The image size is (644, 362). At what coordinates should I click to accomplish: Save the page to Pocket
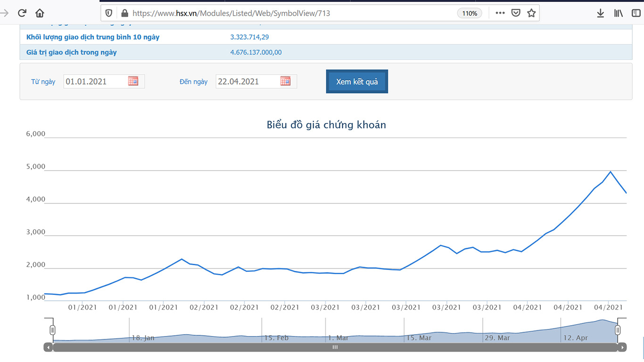point(516,13)
